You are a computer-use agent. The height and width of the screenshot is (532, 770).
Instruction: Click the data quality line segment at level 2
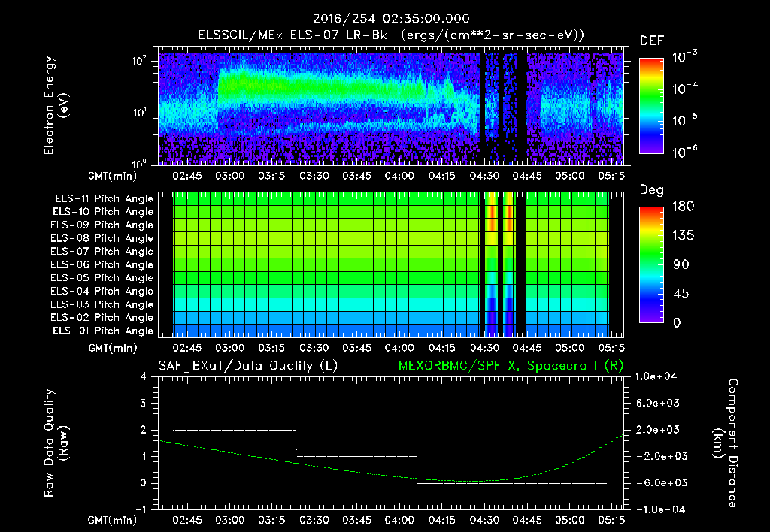click(x=235, y=430)
